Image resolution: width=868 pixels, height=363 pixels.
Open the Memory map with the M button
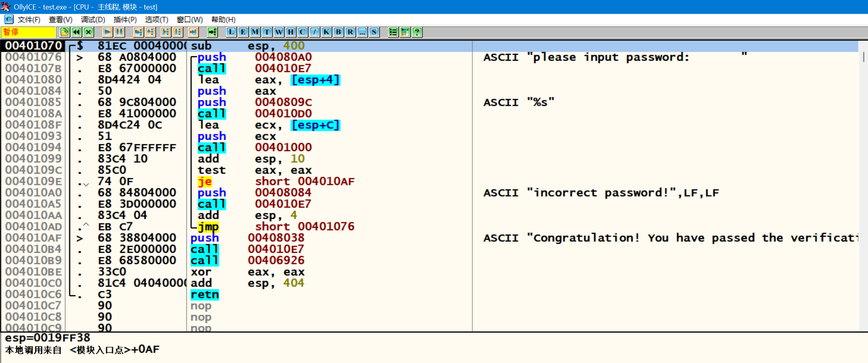(x=255, y=32)
